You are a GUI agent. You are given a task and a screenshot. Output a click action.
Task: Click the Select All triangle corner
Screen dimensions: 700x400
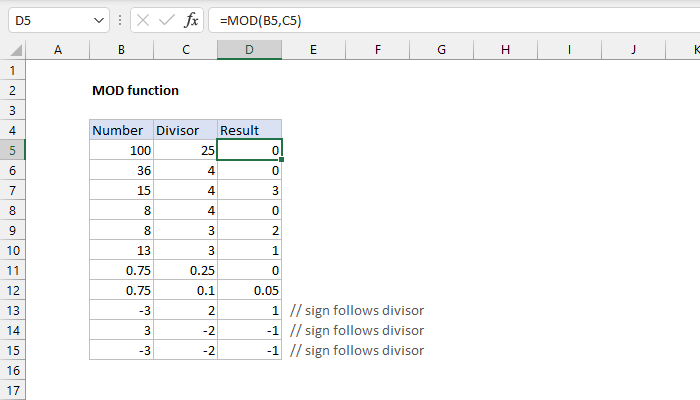[x=16, y=50]
